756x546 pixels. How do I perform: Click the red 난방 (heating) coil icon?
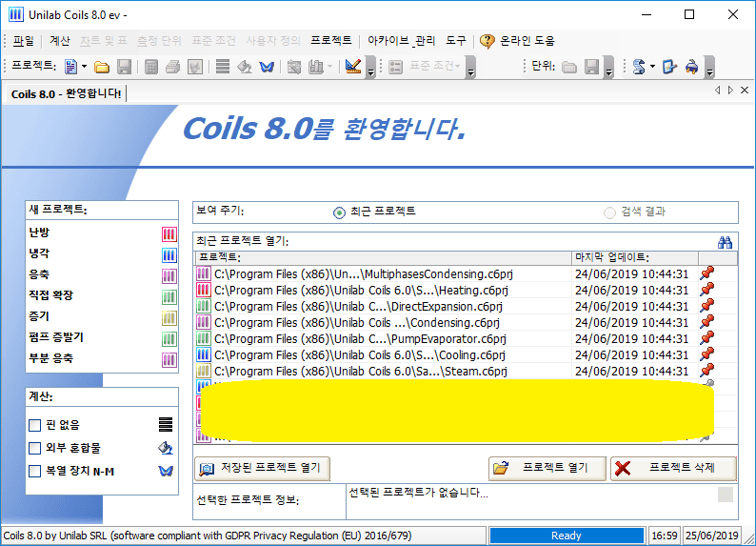pos(169,233)
